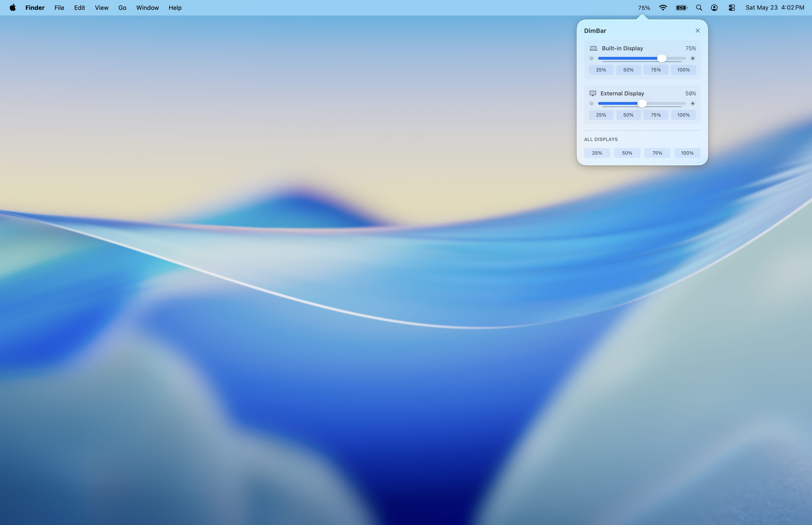Click dim sun icon for Built-in Display
The height and width of the screenshot is (525, 812).
tap(592, 58)
